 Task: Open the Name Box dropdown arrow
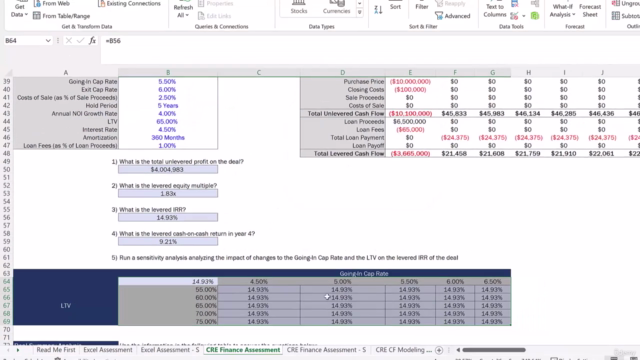(x=48, y=41)
